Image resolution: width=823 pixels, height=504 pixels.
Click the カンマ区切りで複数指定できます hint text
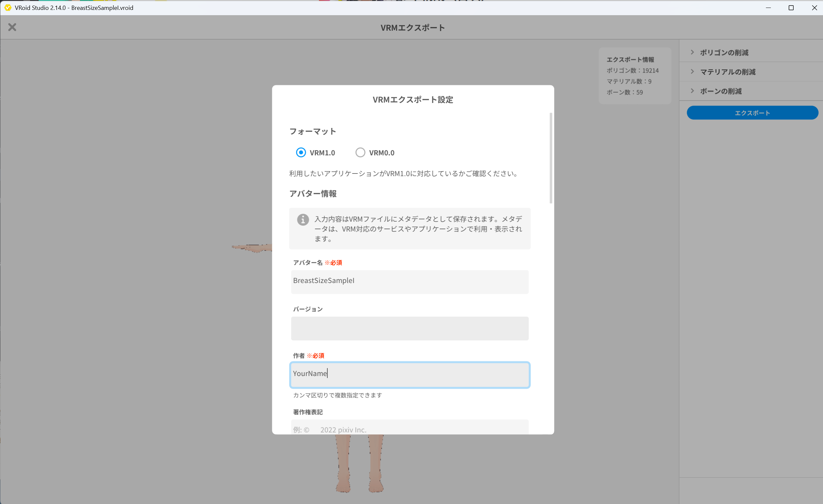pos(338,395)
